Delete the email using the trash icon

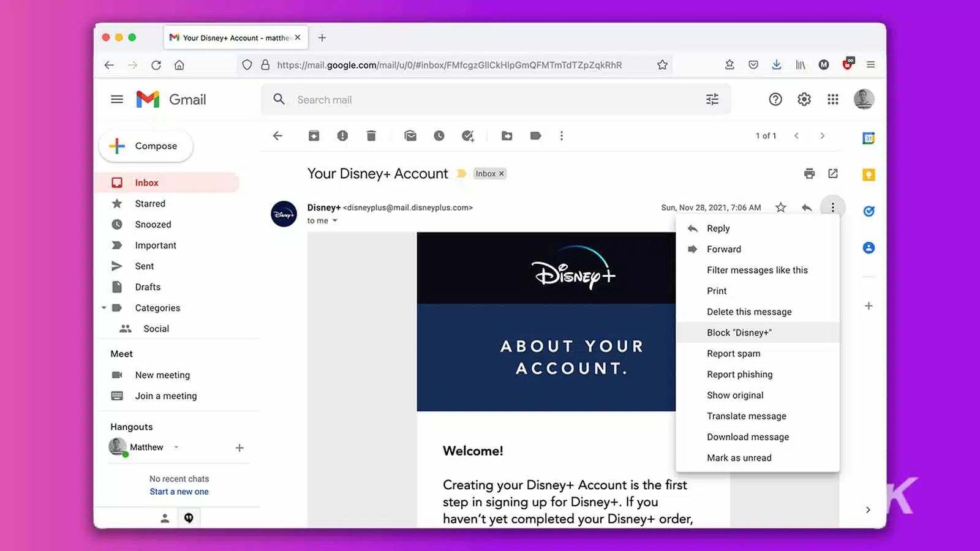371,136
